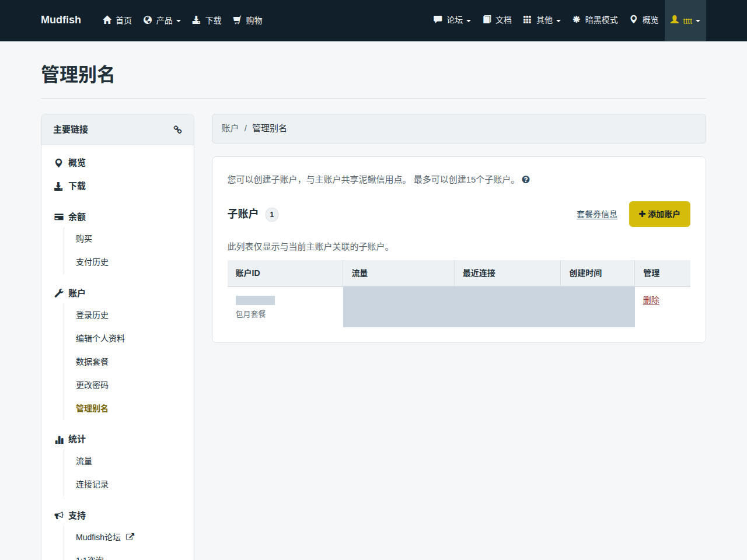This screenshot has width=747, height=560.
Task: Click the 统计 statistics section heading
Action: (70, 439)
